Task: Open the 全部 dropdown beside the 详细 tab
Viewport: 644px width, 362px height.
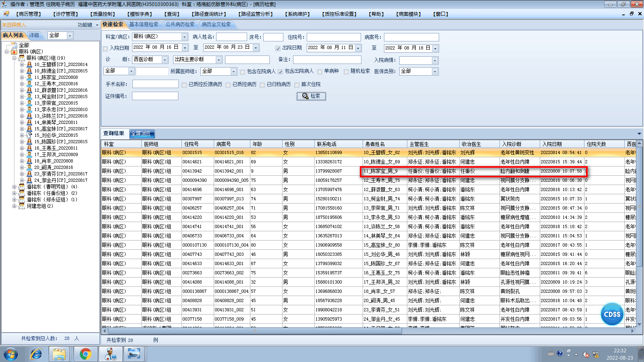Action: [70, 36]
